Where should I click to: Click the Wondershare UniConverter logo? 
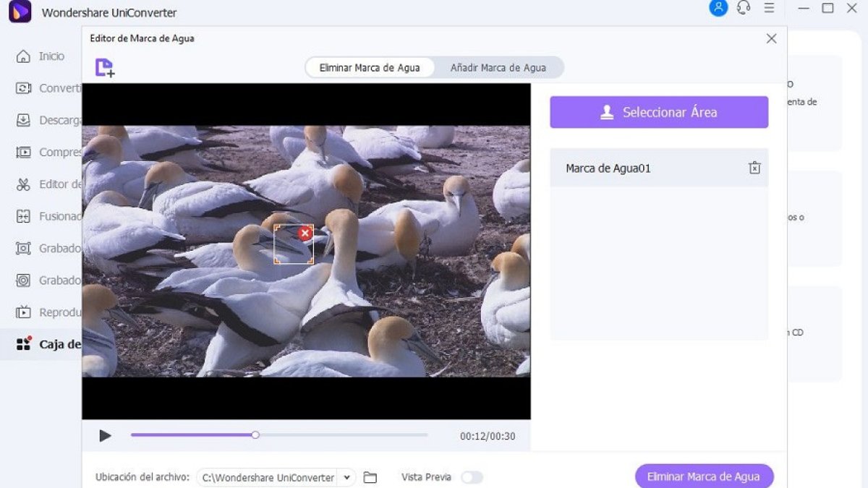20,12
